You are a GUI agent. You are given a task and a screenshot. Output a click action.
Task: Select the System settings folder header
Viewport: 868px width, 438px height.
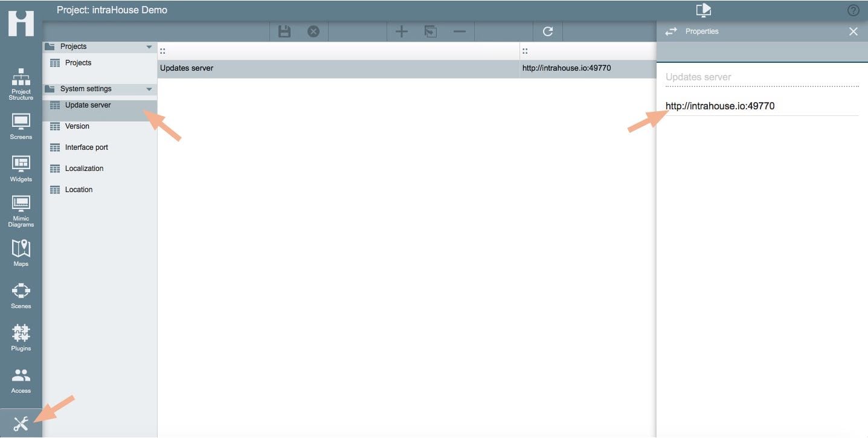[x=100, y=89]
